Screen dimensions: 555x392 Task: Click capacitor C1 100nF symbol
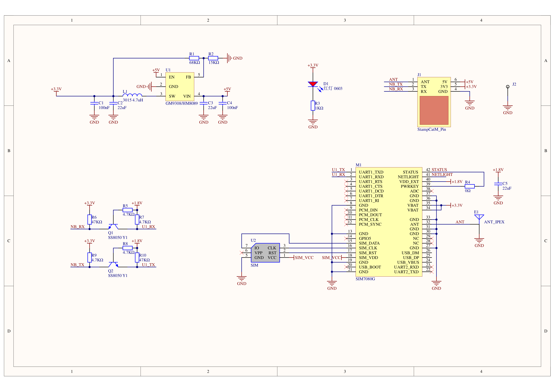tap(94, 103)
